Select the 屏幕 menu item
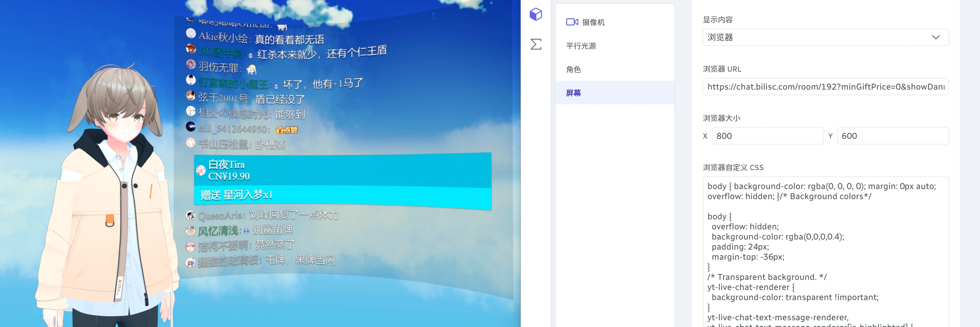The height and width of the screenshot is (327, 980). coord(573,93)
